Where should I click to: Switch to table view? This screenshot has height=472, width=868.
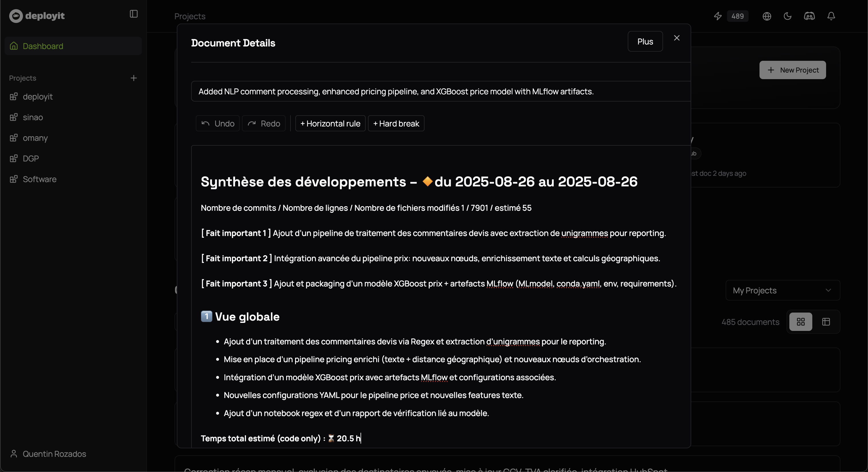click(826, 322)
